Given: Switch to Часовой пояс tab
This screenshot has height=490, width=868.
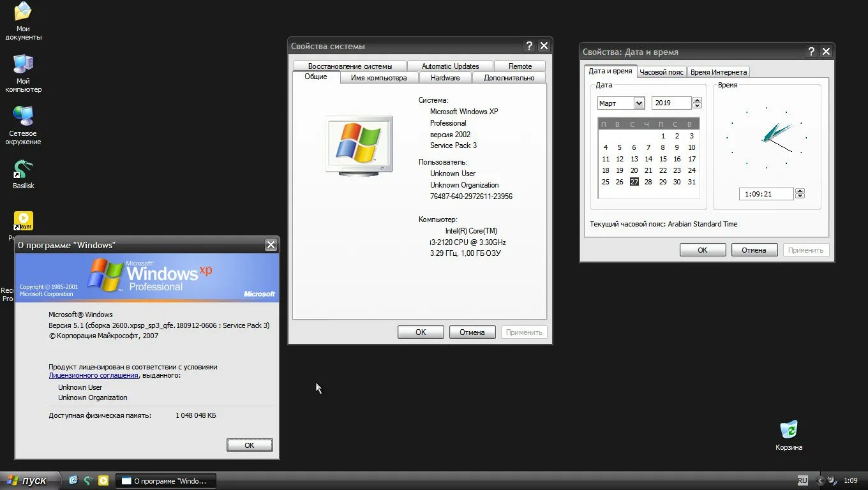Looking at the screenshot, I should 661,72.
